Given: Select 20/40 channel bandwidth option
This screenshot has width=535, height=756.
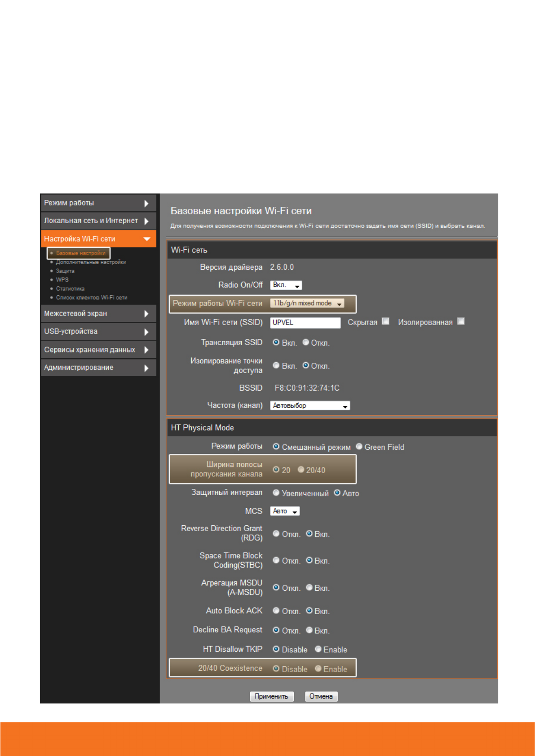Looking at the screenshot, I should (x=301, y=470).
